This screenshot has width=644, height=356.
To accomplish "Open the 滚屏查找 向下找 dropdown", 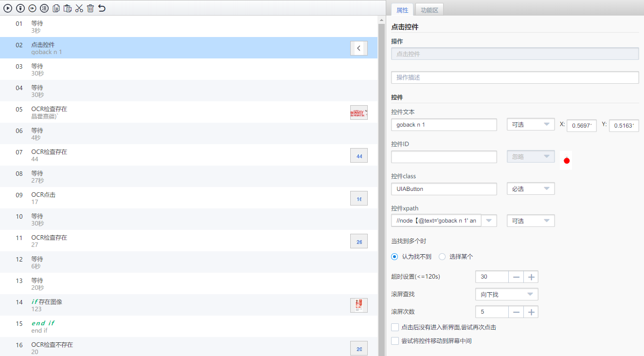I will [506, 295].
